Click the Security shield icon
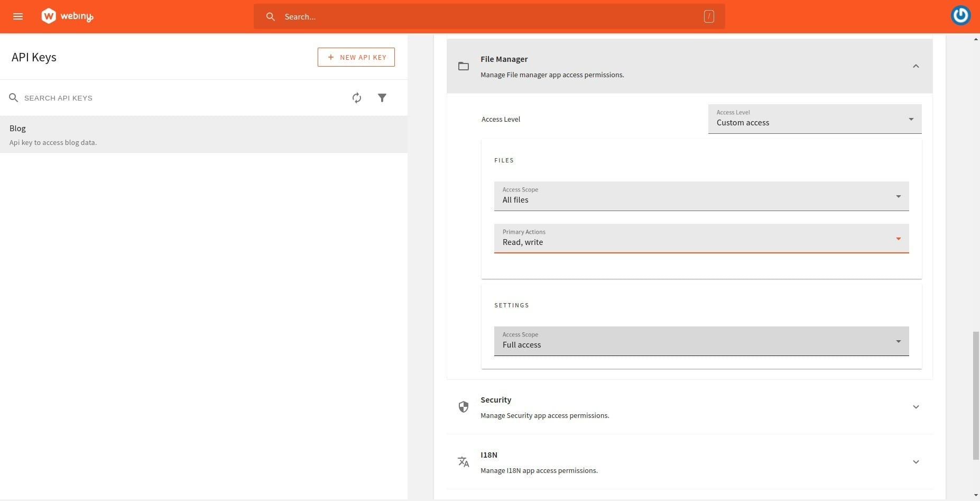Screen dimensions: 980x501 click(464, 407)
